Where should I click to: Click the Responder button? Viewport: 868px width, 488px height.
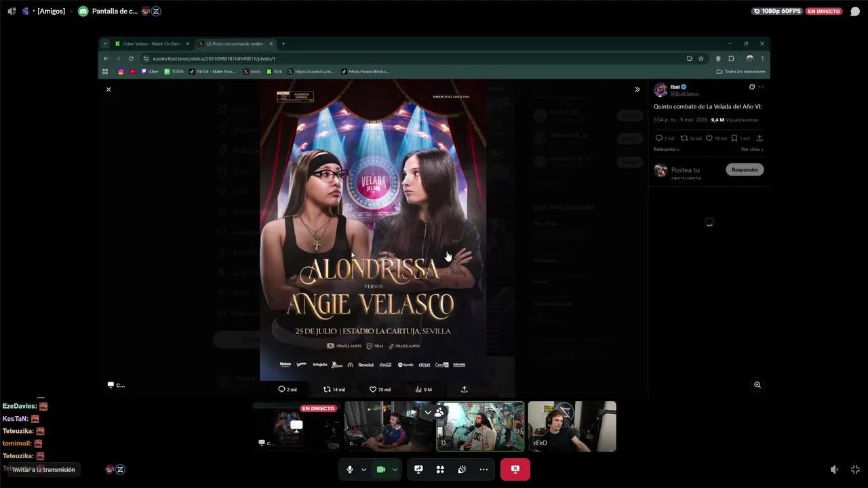coord(745,170)
